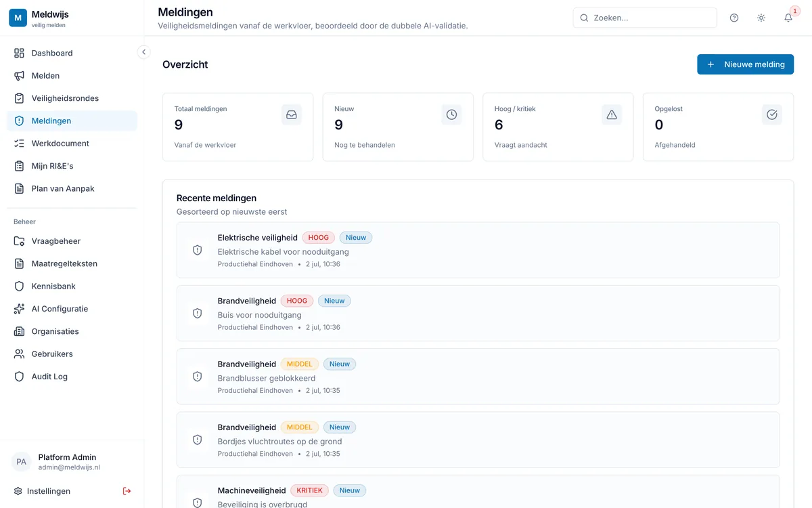Open Kennisbank under Beheer

pos(72,287)
